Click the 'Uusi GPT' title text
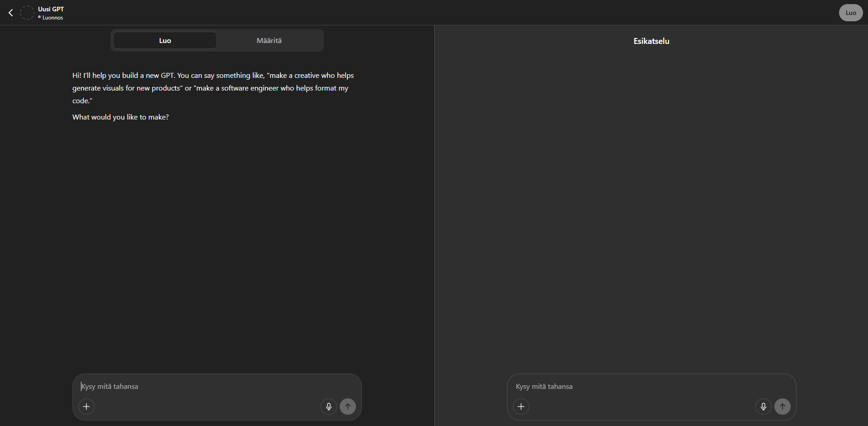 tap(51, 9)
